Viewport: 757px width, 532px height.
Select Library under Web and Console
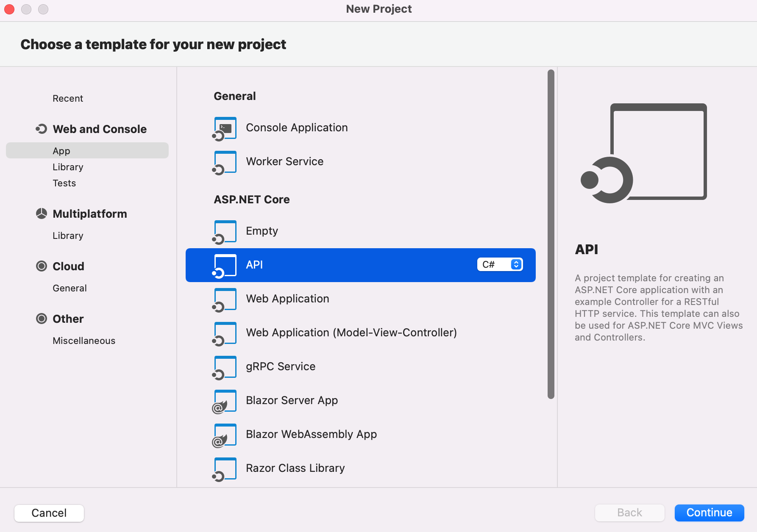coord(68,167)
